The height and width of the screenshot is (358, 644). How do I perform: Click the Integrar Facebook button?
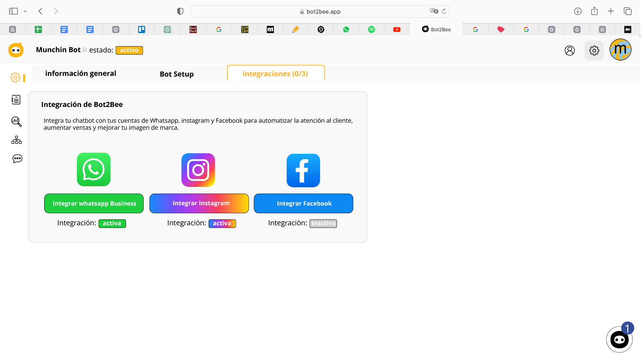(303, 203)
